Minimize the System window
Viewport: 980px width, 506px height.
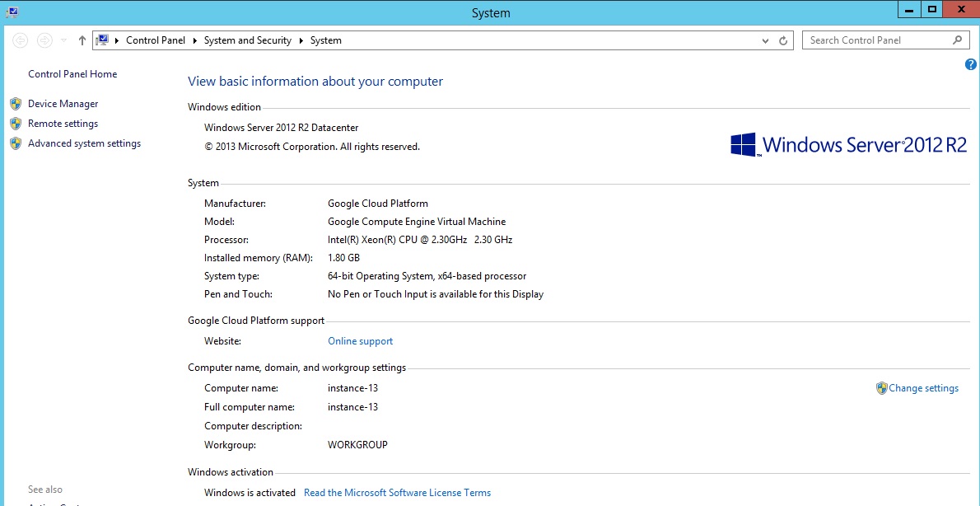[908, 10]
